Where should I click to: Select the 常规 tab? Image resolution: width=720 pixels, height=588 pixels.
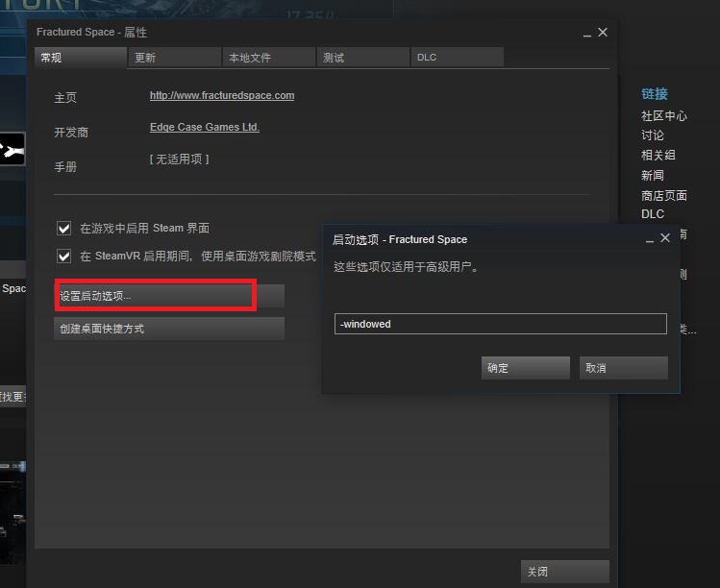(x=81, y=58)
